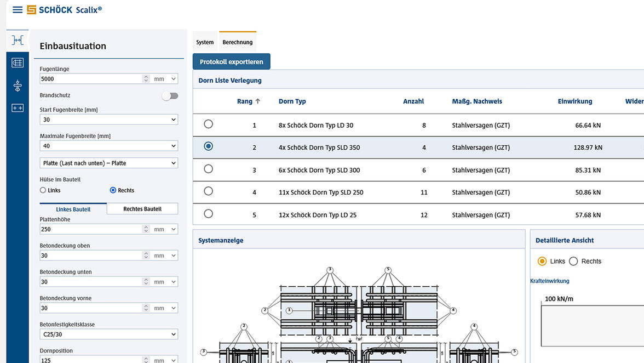Click the Schöck logo icon
The image size is (644, 363).
click(32, 10)
